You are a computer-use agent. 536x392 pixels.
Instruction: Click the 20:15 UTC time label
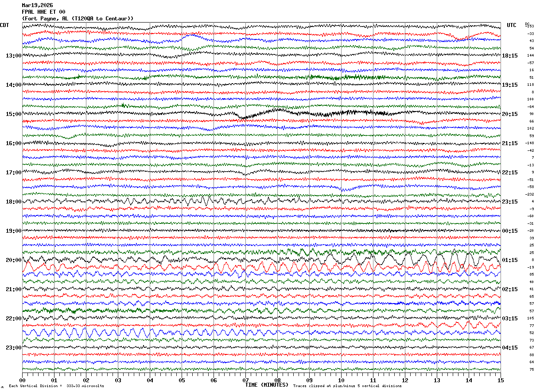(x=510, y=114)
